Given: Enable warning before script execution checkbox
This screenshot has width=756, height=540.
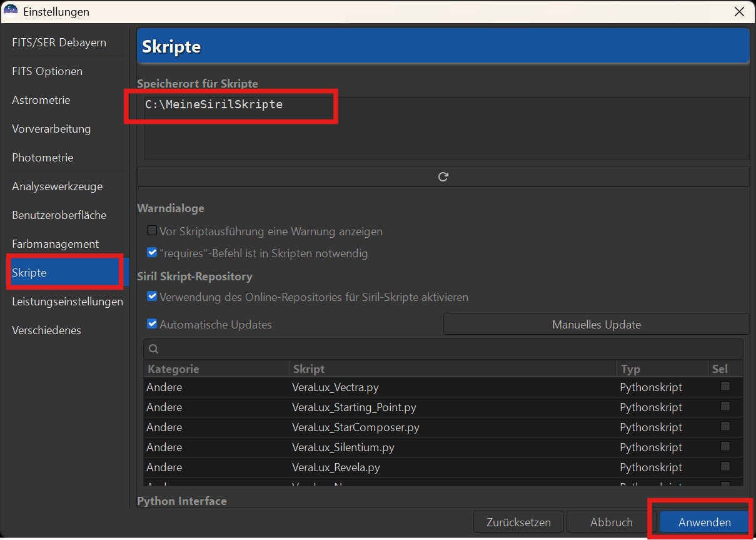Looking at the screenshot, I should [152, 231].
